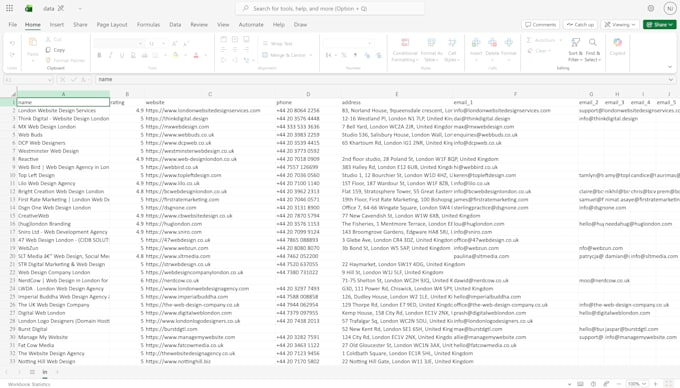Image resolution: width=680 pixels, height=388 pixels.
Task: Open number format dropdown
Action: (369, 43)
